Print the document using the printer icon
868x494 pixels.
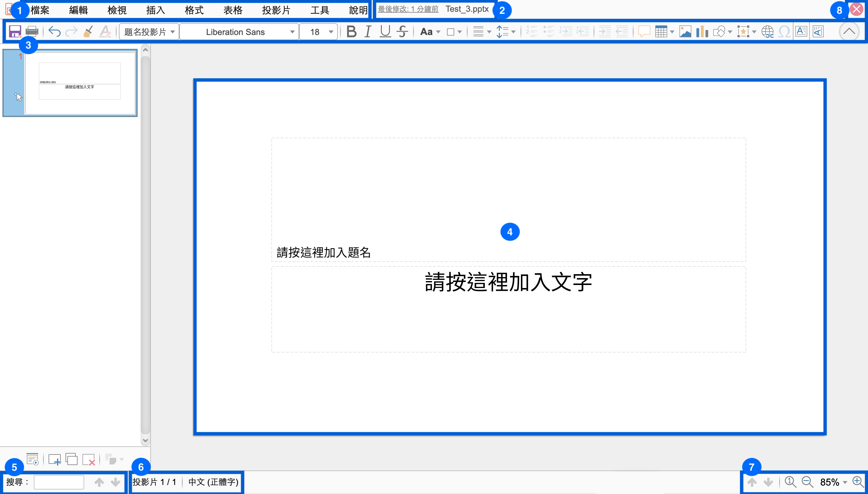click(x=32, y=32)
